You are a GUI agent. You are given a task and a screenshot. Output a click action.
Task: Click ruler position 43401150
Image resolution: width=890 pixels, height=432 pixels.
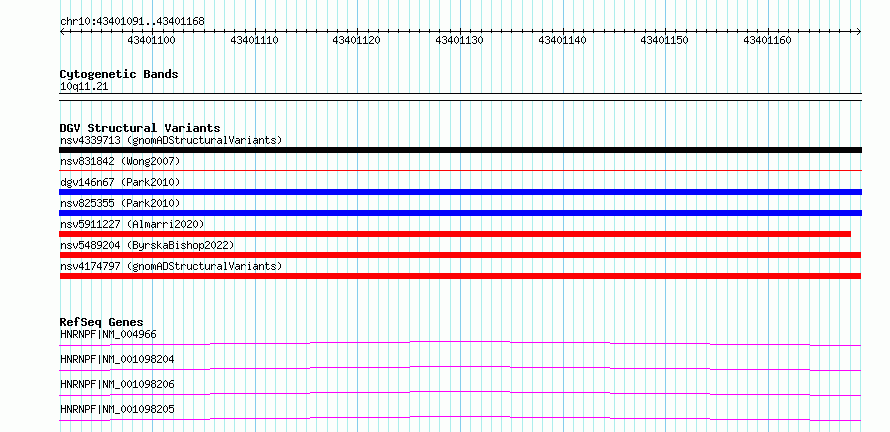pos(665,40)
